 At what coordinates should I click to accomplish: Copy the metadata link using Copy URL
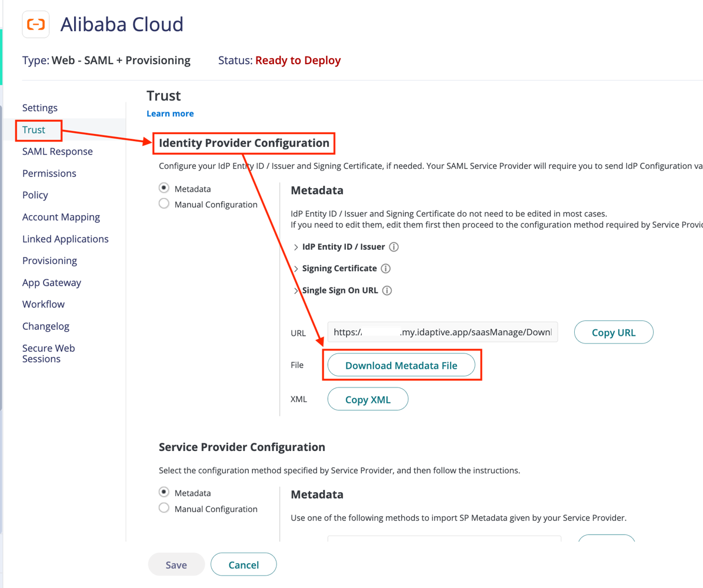pyautogui.click(x=614, y=332)
